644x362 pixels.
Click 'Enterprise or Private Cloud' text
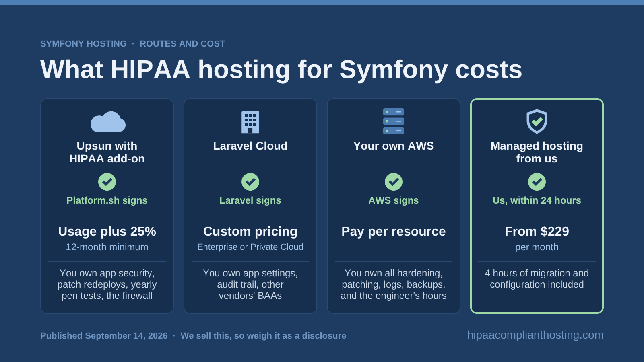pyautogui.click(x=250, y=247)
